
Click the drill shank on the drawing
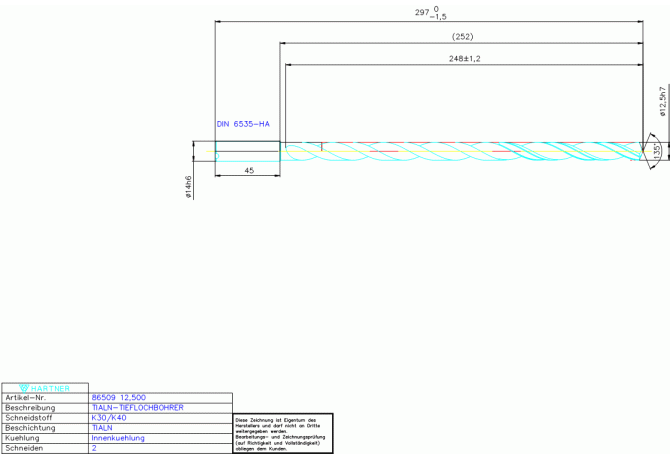pos(248,151)
